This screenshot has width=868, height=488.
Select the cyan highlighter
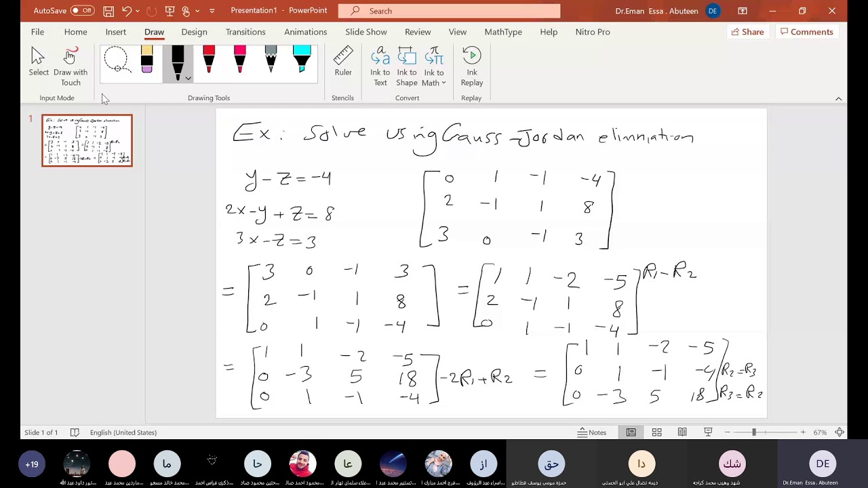(302, 60)
